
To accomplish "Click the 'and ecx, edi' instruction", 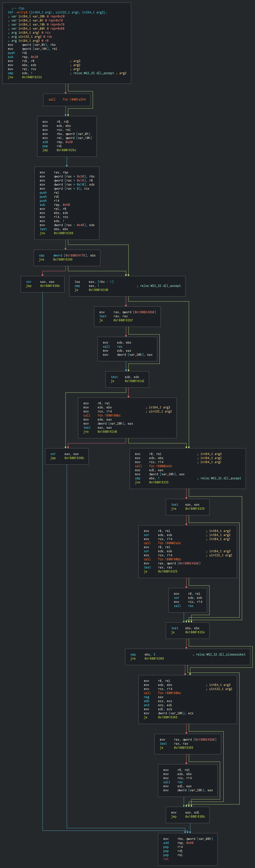I will pos(158,705).
